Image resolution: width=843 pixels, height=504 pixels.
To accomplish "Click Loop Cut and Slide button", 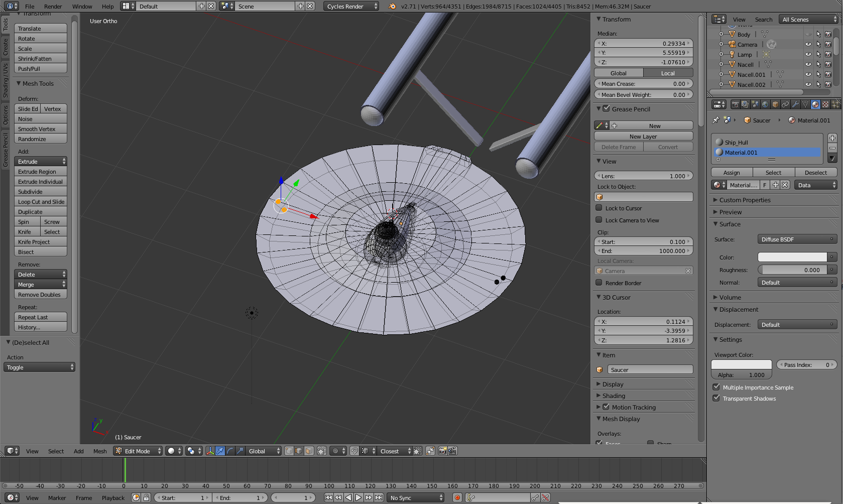I will [41, 201].
